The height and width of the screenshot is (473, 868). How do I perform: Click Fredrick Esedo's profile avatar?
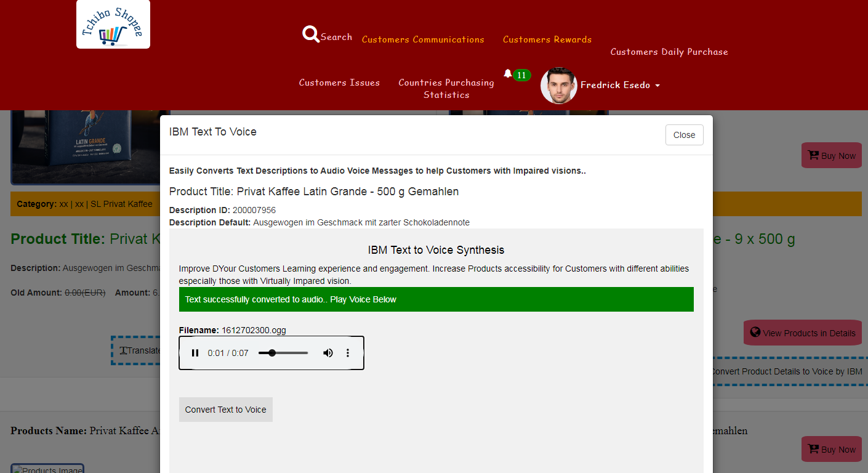click(559, 86)
